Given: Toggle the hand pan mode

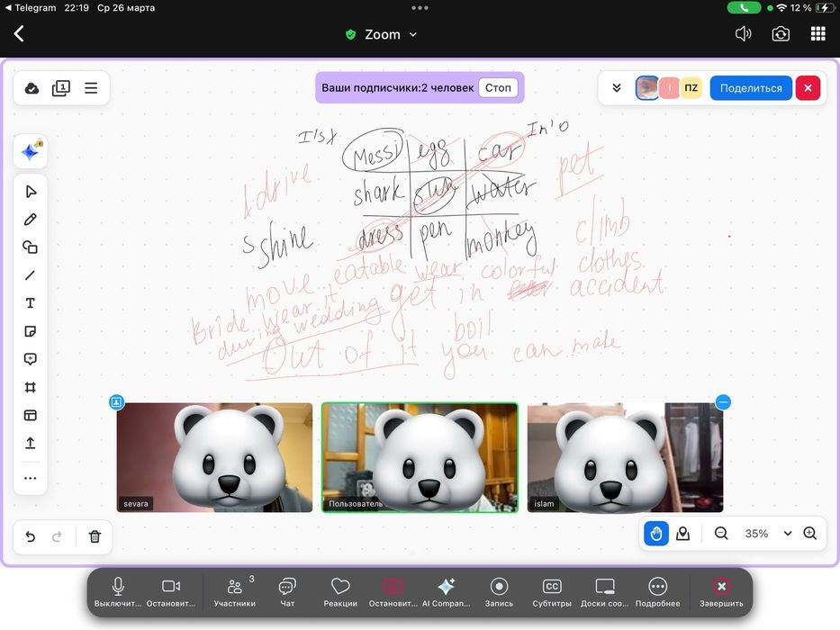Looking at the screenshot, I should click(x=656, y=534).
